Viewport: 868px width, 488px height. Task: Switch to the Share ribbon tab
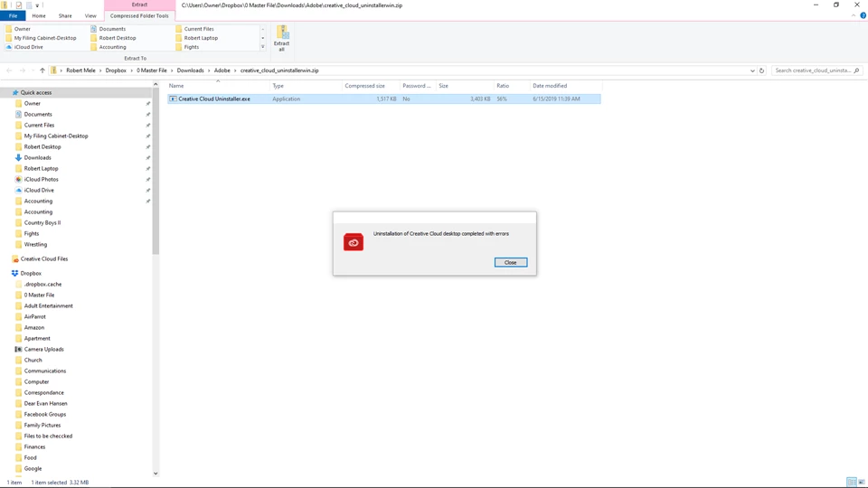click(65, 16)
